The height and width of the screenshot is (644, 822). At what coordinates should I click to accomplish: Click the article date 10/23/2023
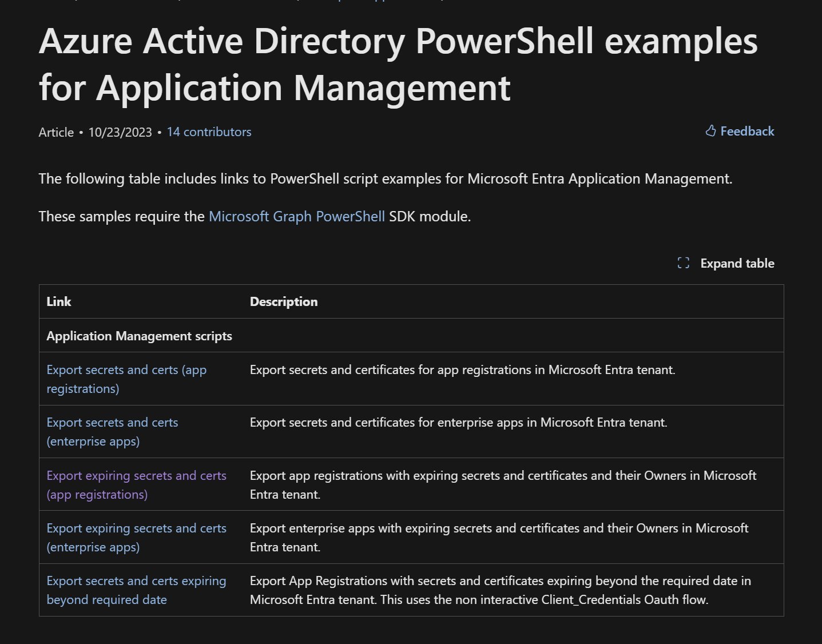pyautogui.click(x=120, y=132)
